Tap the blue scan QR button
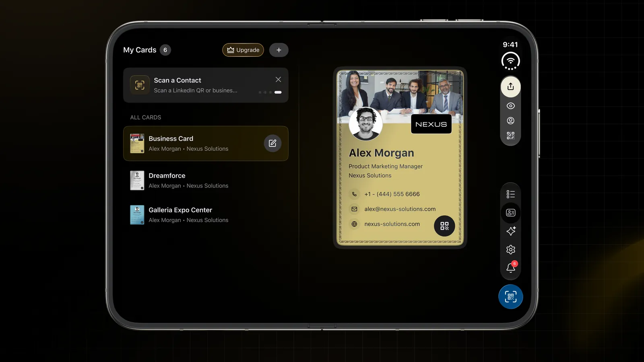 510,297
